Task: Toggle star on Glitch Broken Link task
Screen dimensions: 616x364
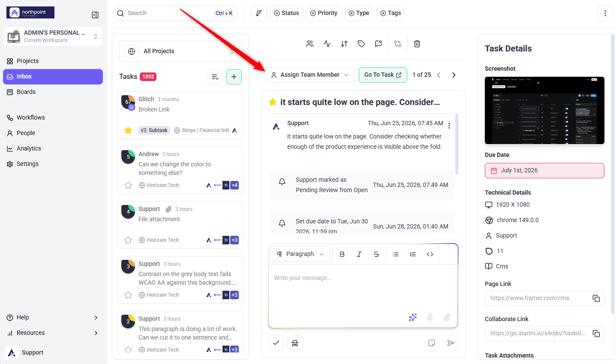Action: 128,130
